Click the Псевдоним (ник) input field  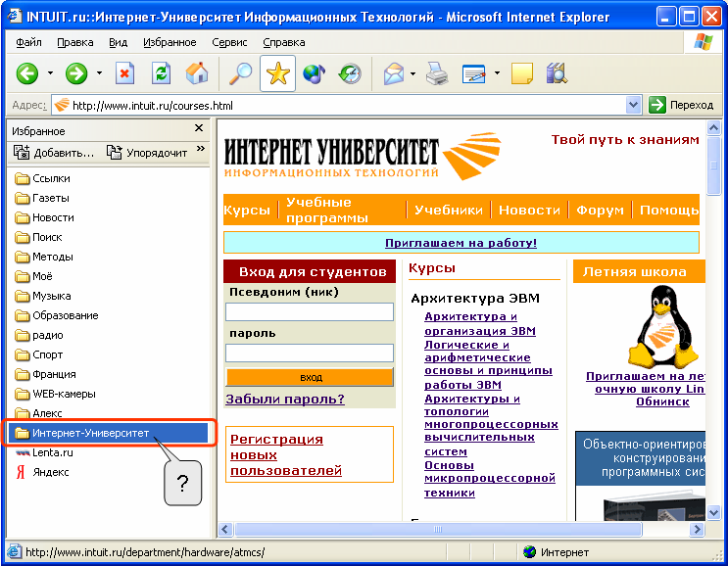tap(310, 311)
